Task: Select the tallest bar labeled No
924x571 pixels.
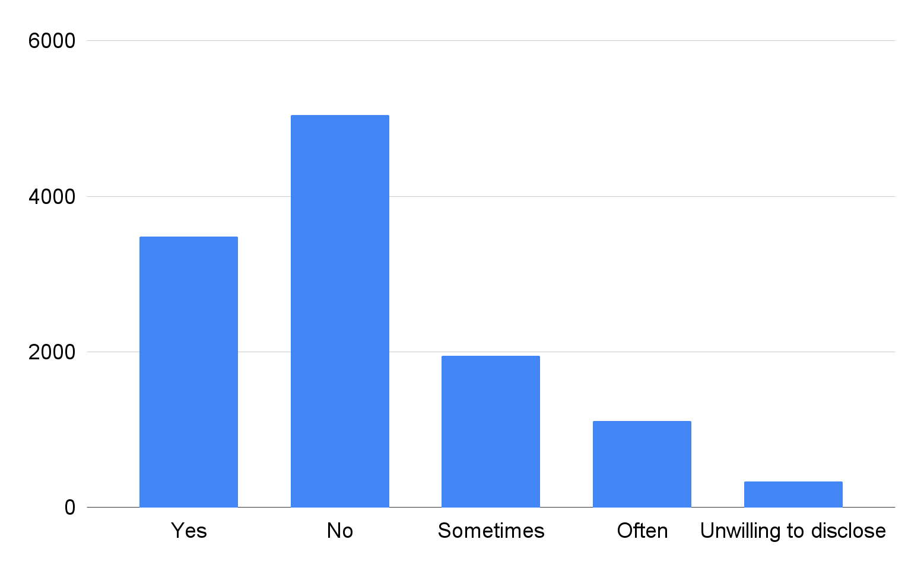Action: (x=339, y=311)
